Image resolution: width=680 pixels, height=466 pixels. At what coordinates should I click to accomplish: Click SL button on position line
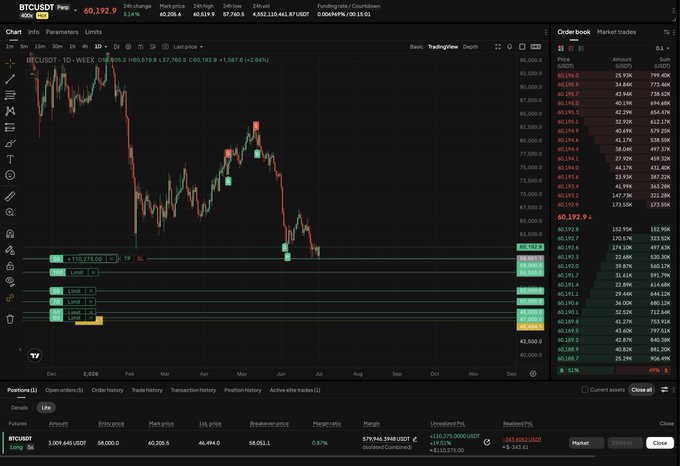point(140,259)
